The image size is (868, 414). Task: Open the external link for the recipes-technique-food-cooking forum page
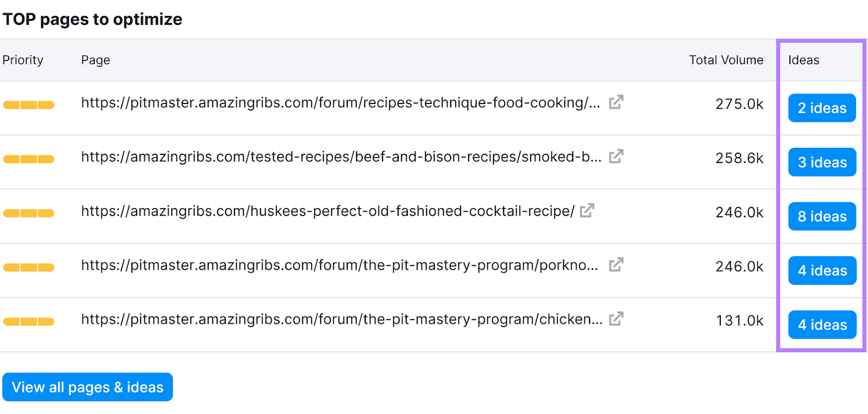616,102
